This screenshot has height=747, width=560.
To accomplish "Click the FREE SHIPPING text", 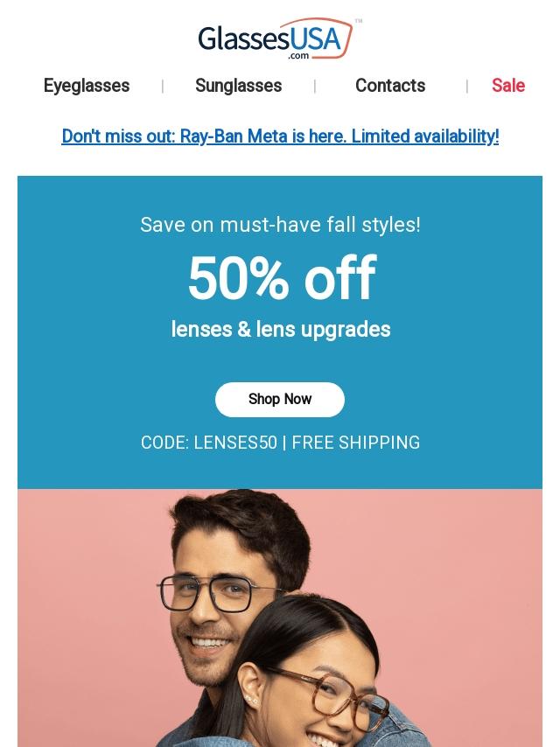I will pos(356,443).
